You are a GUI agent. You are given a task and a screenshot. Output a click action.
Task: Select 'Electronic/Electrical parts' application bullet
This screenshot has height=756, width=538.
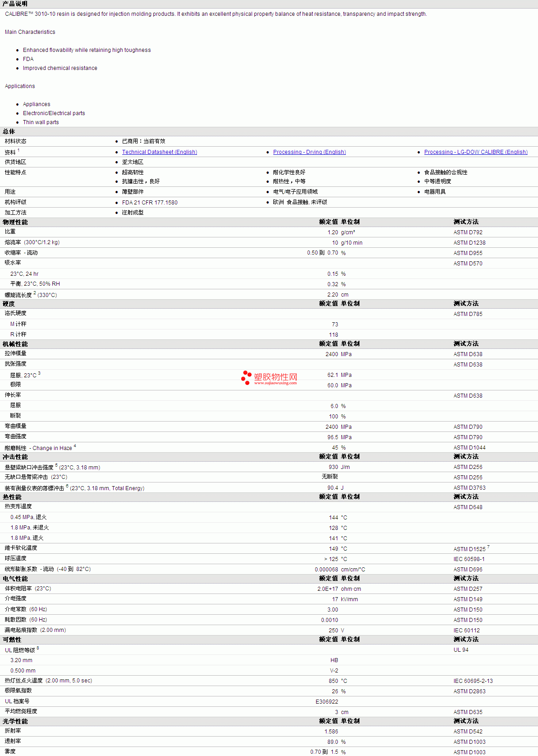(x=54, y=113)
